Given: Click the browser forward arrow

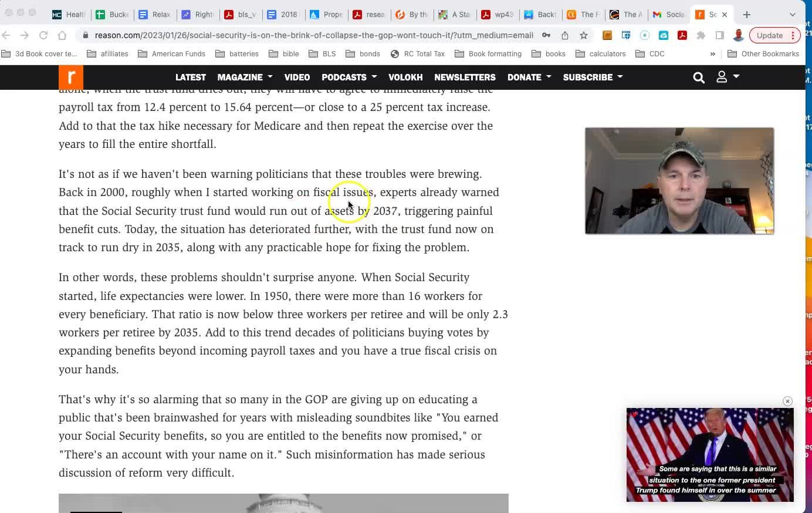Looking at the screenshot, I should point(25,35).
